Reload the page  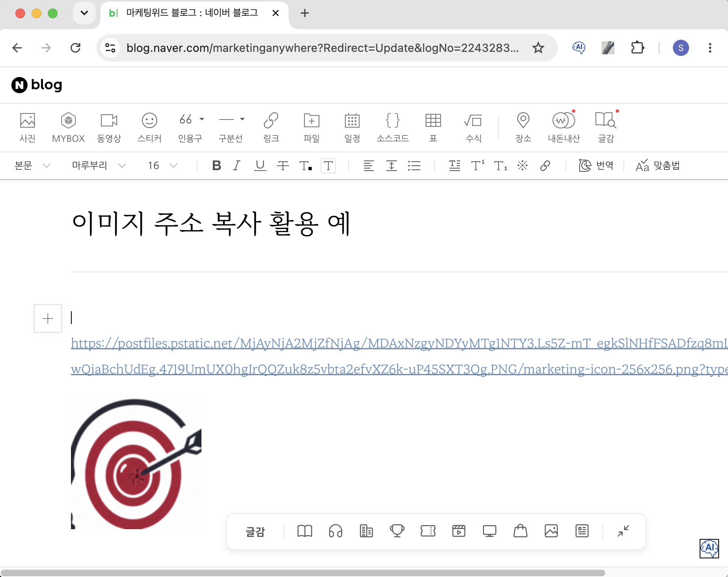(x=75, y=48)
